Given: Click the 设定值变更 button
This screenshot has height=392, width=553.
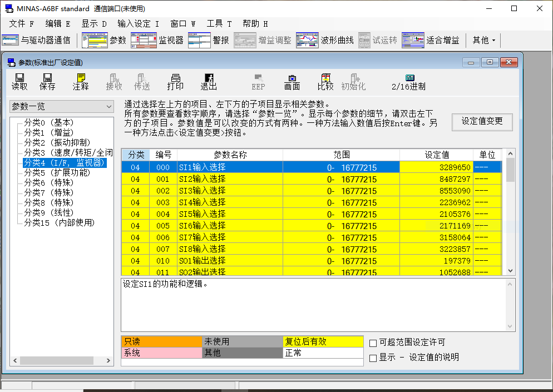Looking at the screenshot, I should [482, 121].
